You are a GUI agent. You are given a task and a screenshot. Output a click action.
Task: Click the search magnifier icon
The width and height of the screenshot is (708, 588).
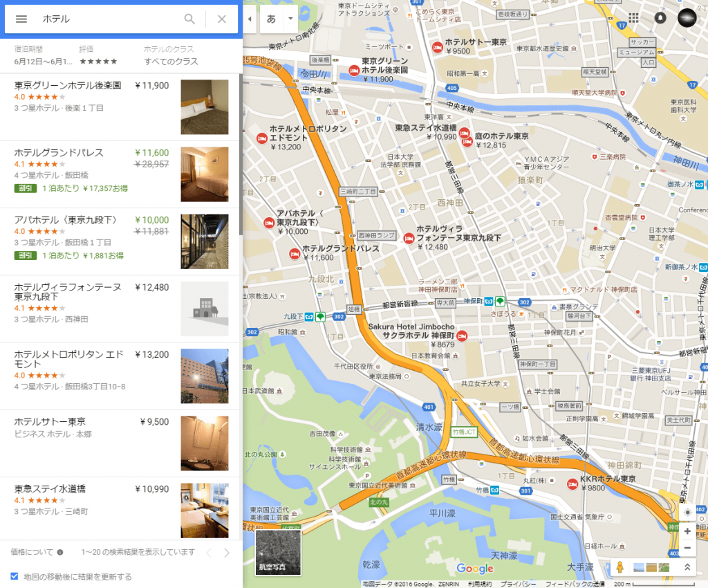point(189,19)
